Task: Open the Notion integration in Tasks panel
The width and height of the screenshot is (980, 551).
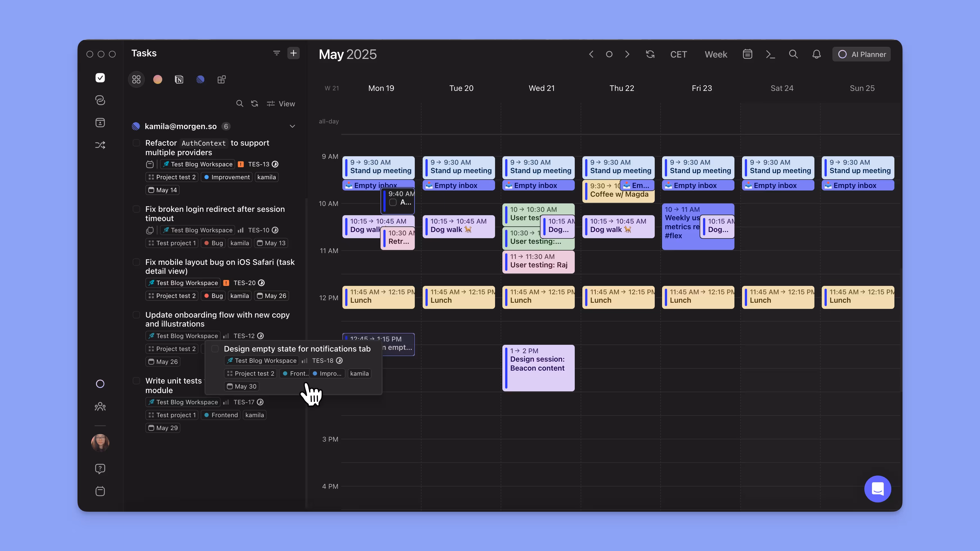Action: coord(179,79)
